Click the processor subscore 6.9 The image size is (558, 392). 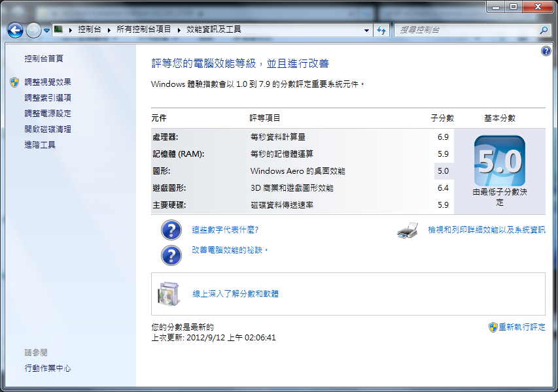pyautogui.click(x=443, y=137)
